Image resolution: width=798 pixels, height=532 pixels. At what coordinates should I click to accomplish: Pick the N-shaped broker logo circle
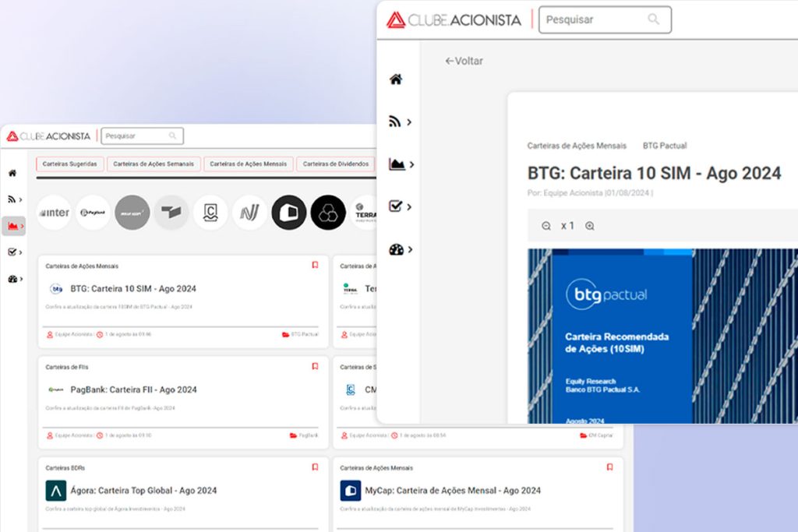tap(250, 213)
